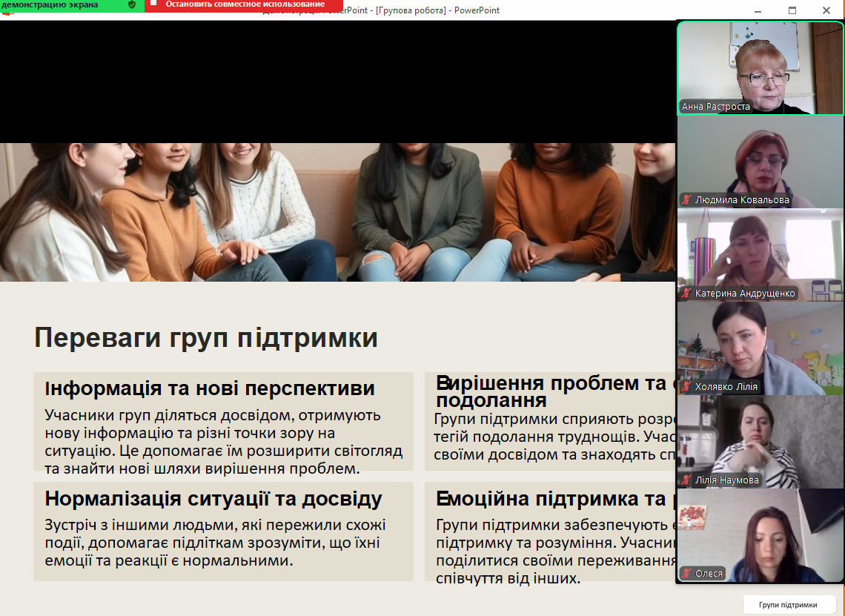This screenshot has height=616, width=845.
Task: Click the muted microphone icon beside Катерина Андрущенко
Action: point(686,294)
